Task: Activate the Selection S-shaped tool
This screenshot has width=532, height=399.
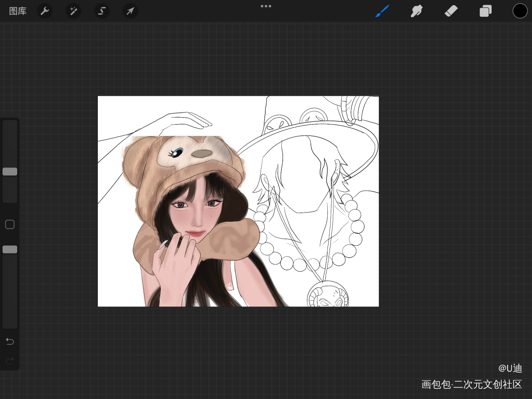Action: 102,11
